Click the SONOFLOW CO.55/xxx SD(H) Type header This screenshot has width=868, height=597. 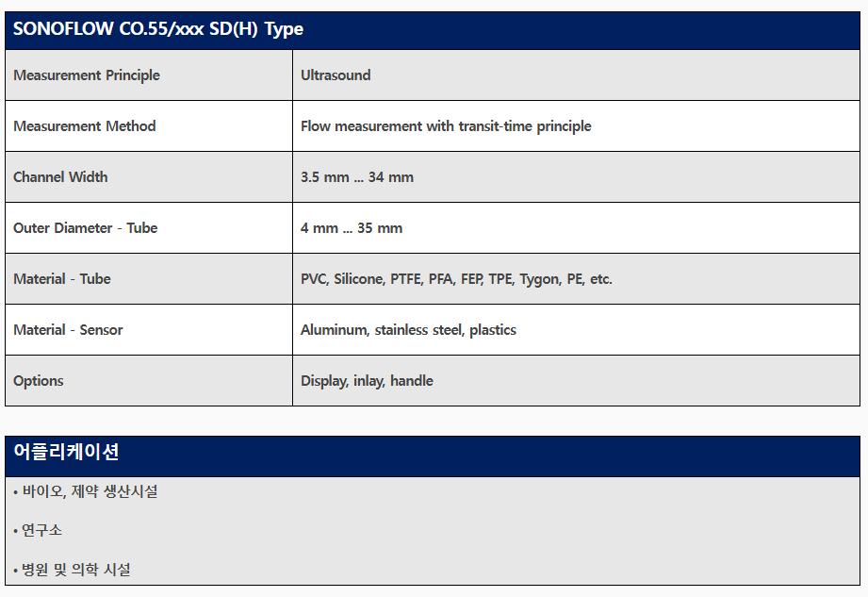click(x=158, y=29)
